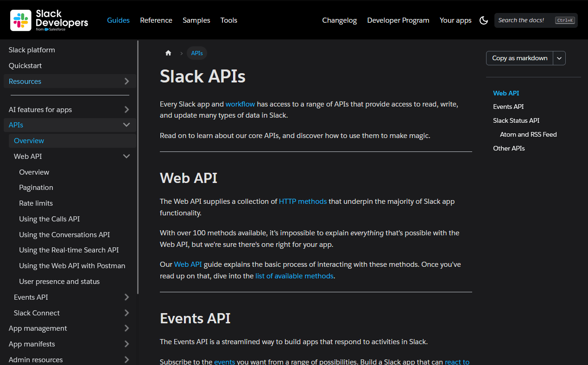Follow the Web API guide link
Viewport: 588px width, 365px height.
pos(188,264)
